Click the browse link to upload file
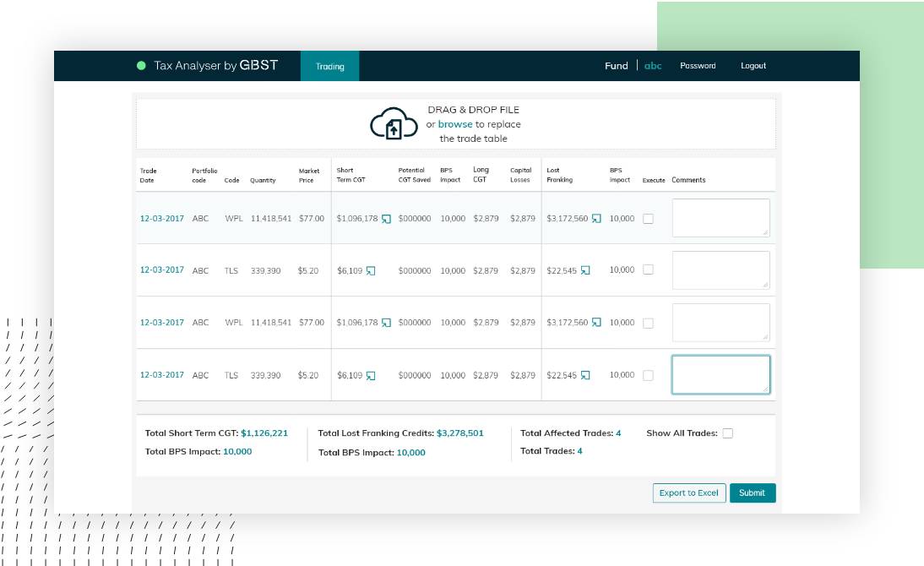The image size is (924, 566). [455, 124]
